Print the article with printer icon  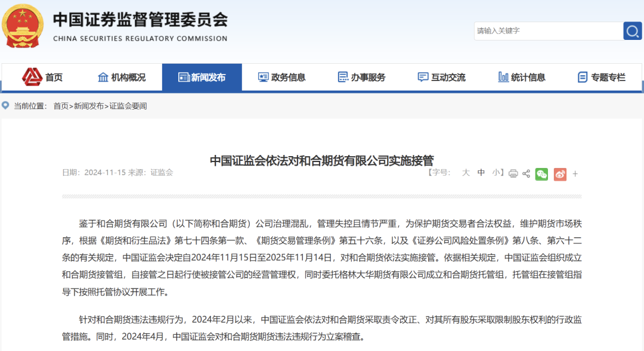[x=513, y=173]
